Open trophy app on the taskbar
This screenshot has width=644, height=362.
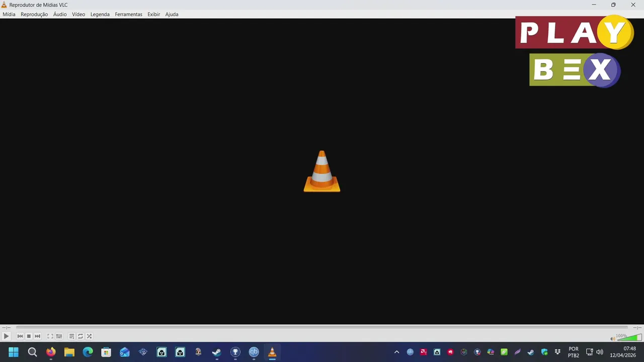coord(235,352)
